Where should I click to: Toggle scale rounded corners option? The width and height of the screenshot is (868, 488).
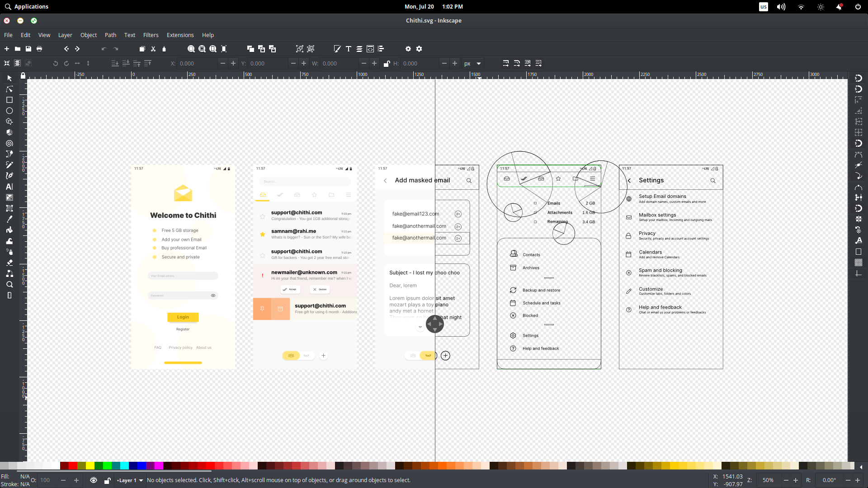517,63
